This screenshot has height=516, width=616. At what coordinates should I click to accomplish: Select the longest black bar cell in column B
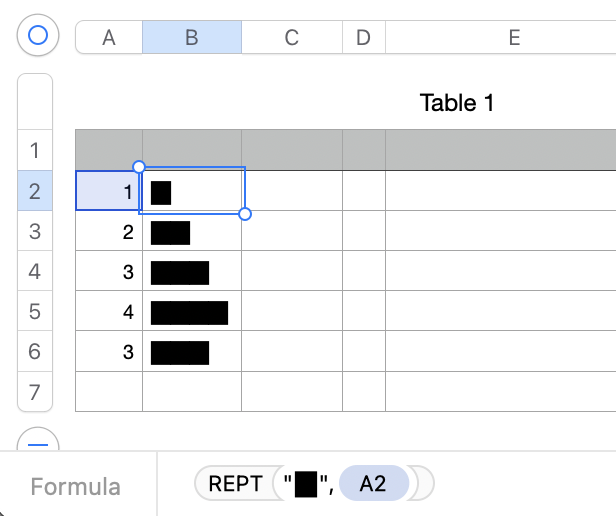coord(191,311)
